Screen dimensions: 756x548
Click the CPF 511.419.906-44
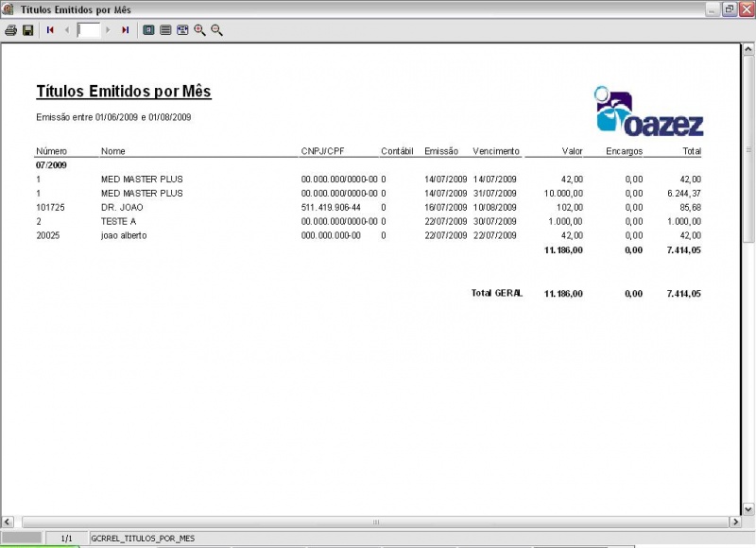coord(331,207)
